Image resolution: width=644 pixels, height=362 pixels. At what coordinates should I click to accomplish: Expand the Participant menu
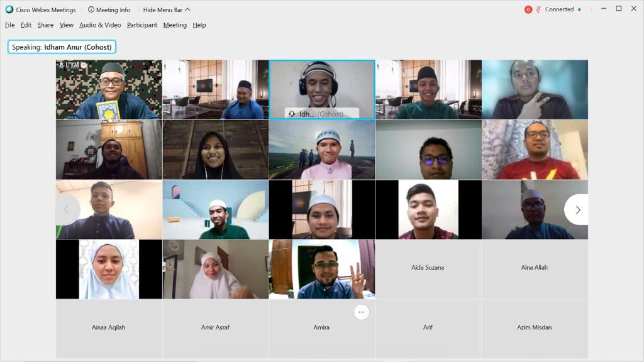coord(142,25)
